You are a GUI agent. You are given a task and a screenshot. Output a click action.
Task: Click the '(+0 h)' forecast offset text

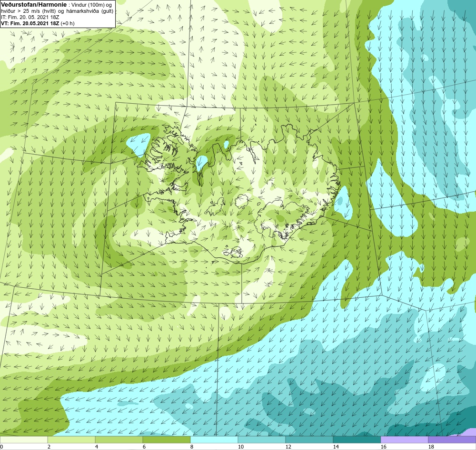(x=68, y=23)
